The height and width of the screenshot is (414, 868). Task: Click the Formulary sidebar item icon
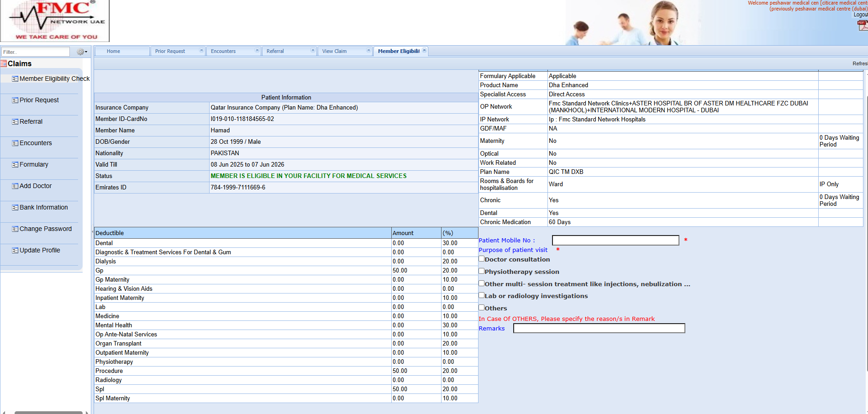pyautogui.click(x=15, y=165)
